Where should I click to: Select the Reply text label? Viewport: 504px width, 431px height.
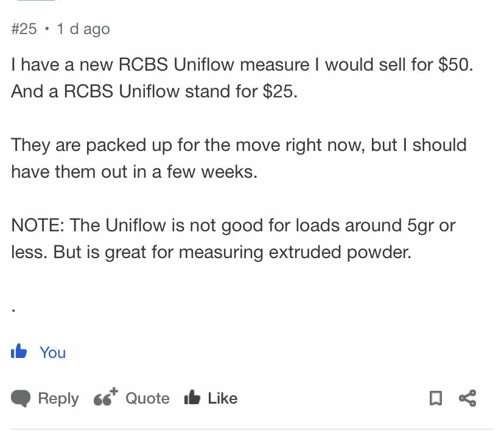click(58, 399)
